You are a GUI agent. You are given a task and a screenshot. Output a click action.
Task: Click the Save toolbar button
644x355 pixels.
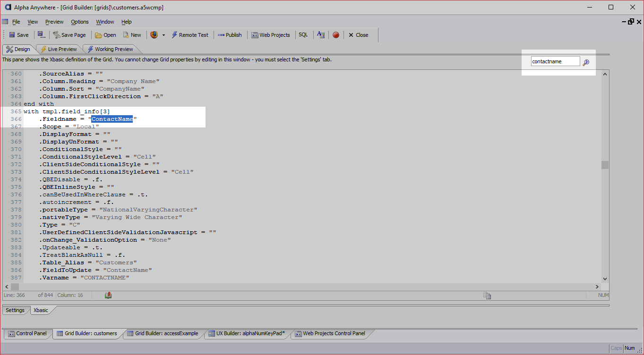coord(19,35)
